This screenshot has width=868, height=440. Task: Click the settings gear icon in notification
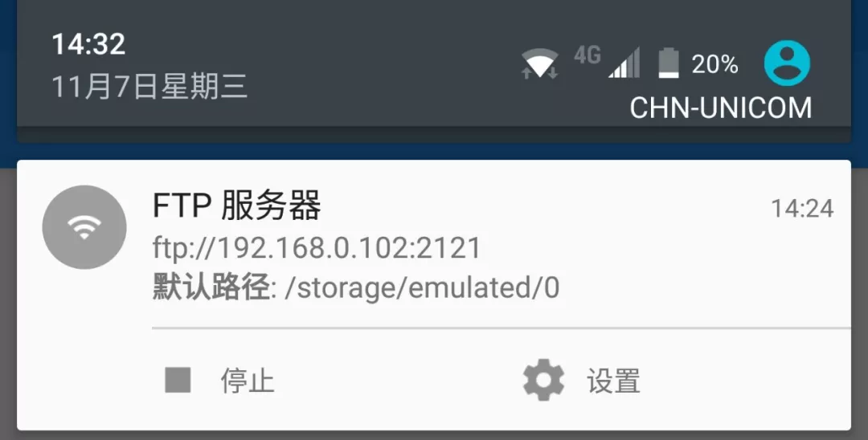pos(543,380)
